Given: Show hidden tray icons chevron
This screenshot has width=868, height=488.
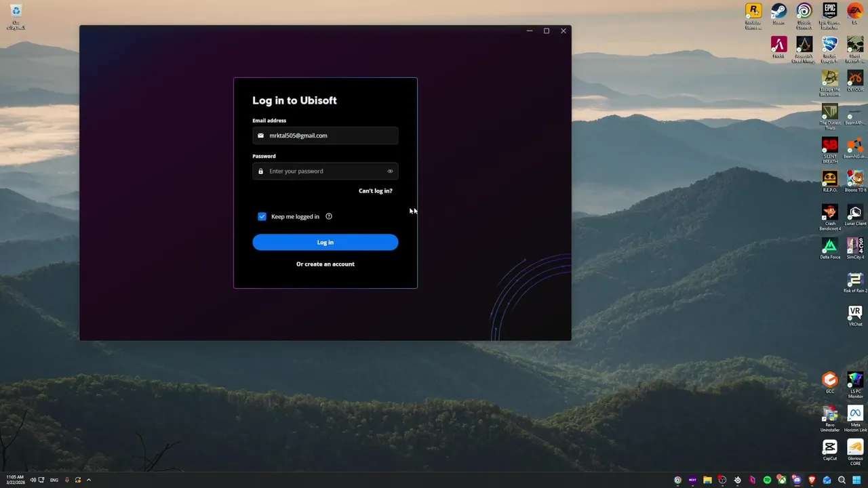Looking at the screenshot, I should (x=88, y=480).
